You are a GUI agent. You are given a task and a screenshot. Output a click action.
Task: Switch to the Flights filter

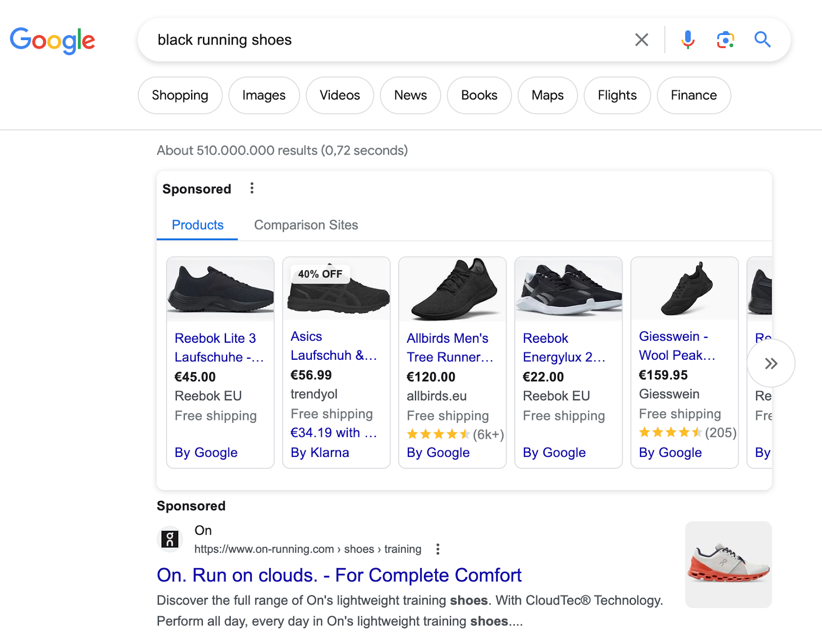pos(617,95)
